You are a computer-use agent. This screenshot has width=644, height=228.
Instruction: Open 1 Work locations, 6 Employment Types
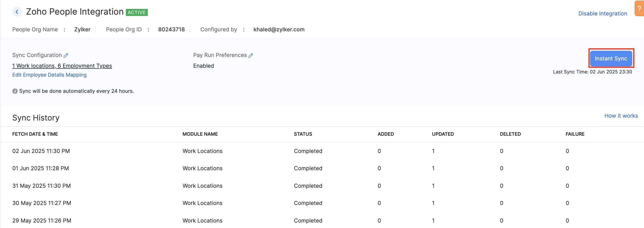pos(62,66)
